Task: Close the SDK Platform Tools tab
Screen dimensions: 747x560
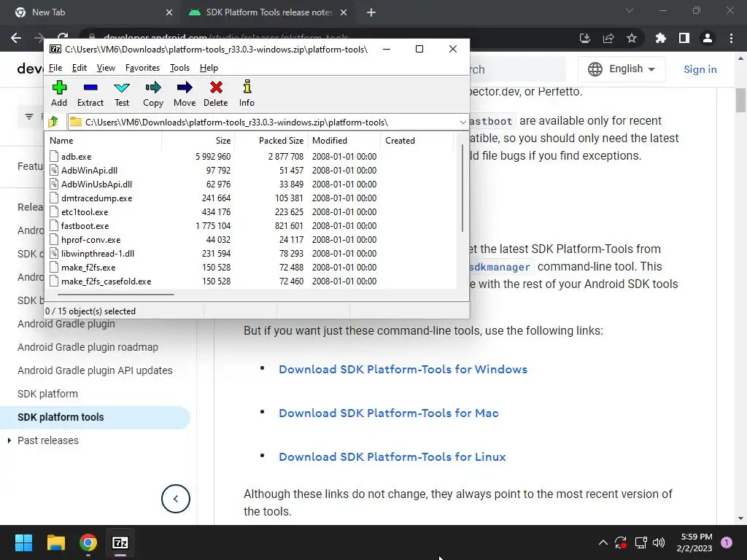Action: coord(344,12)
